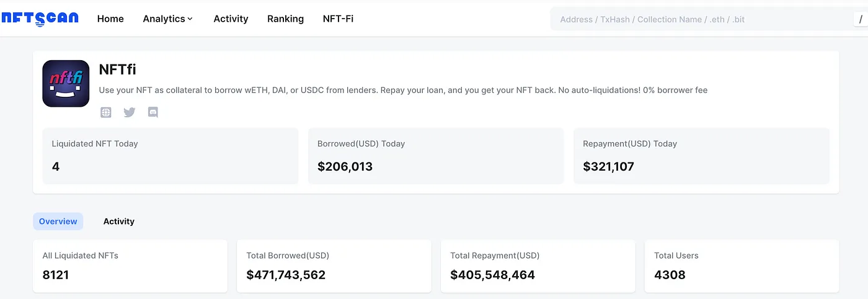Click the slash shortcut key in search

861,19
